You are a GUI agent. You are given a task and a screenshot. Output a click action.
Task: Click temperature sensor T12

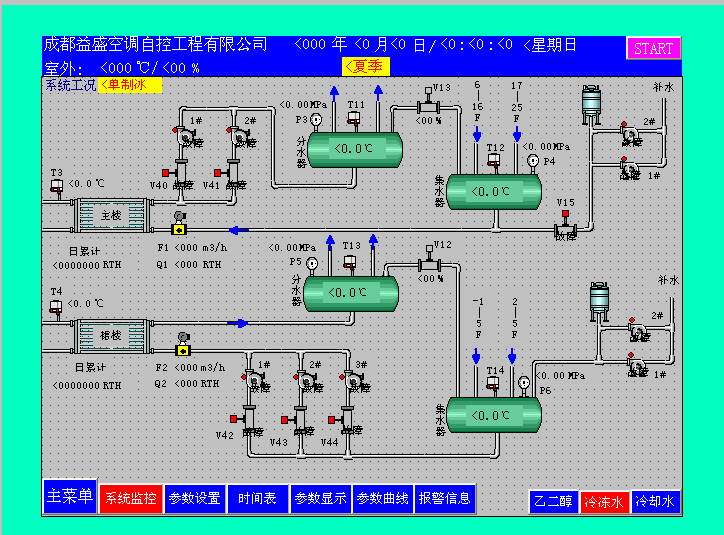[x=494, y=162]
